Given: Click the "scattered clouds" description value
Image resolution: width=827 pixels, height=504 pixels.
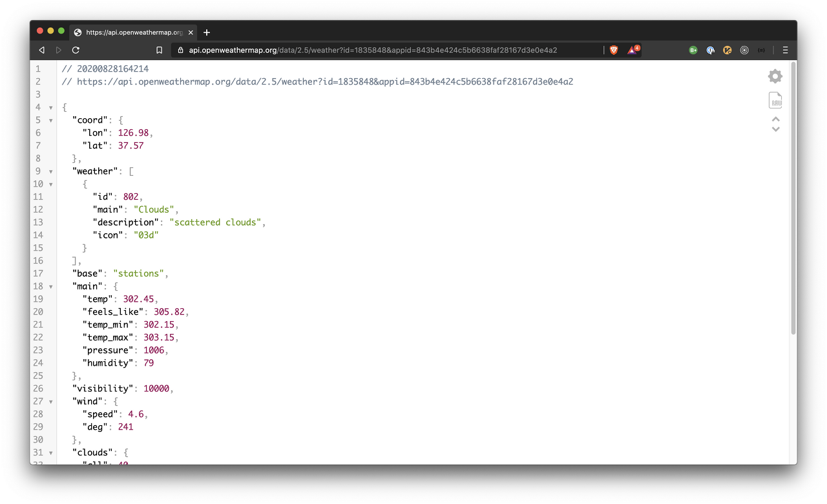Looking at the screenshot, I should pyautogui.click(x=215, y=222).
